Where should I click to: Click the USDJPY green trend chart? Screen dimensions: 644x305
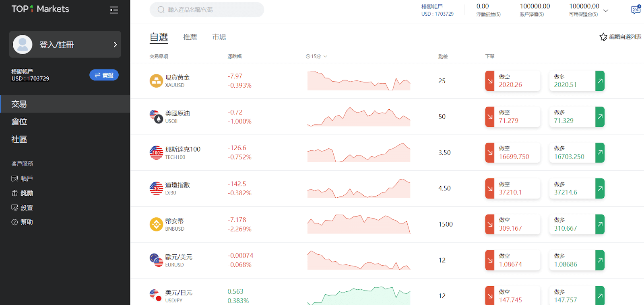coord(359,296)
